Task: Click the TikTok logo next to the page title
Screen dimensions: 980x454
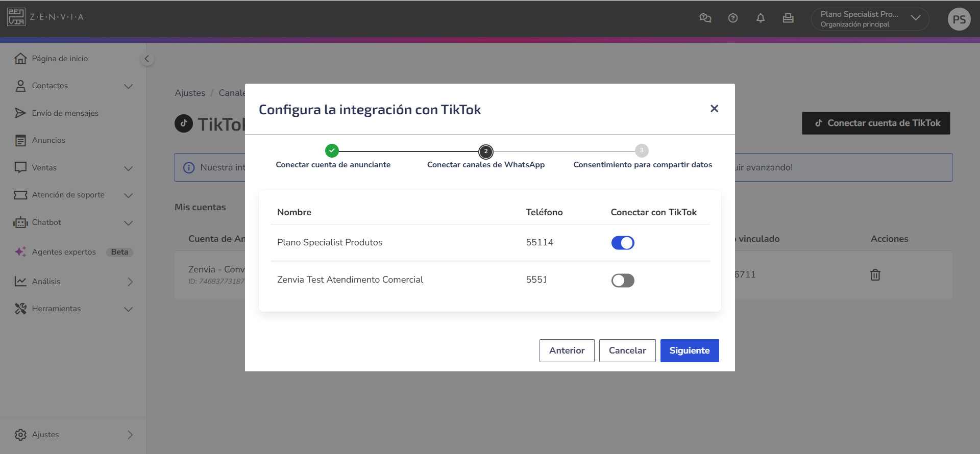Action: [x=184, y=123]
